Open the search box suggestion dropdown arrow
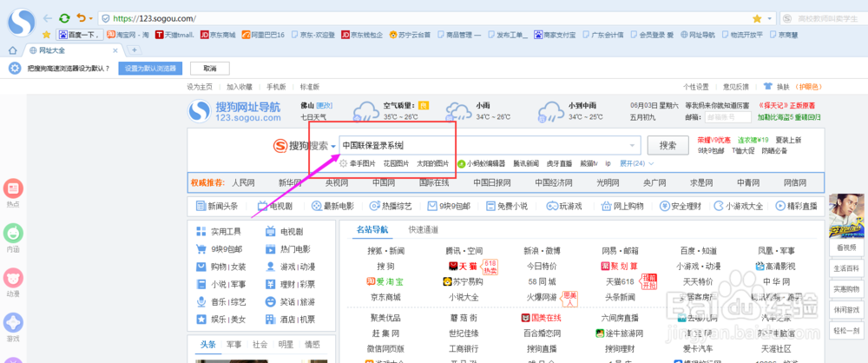868x363 pixels. click(632, 146)
